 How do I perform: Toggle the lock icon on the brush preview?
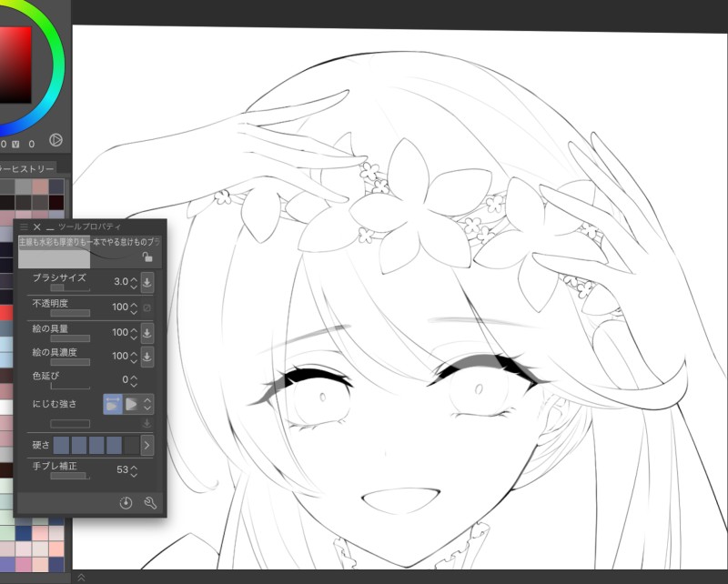pyautogui.click(x=147, y=257)
